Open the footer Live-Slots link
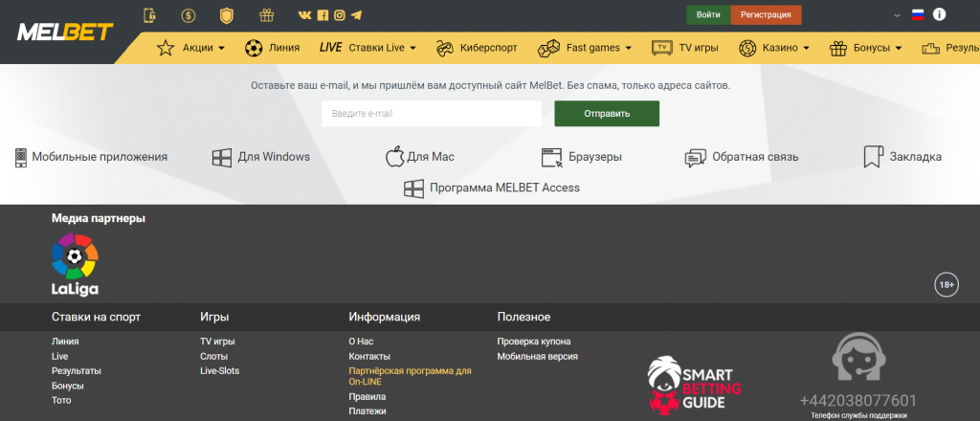The width and height of the screenshot is (980, 421). tap(219, 371)
